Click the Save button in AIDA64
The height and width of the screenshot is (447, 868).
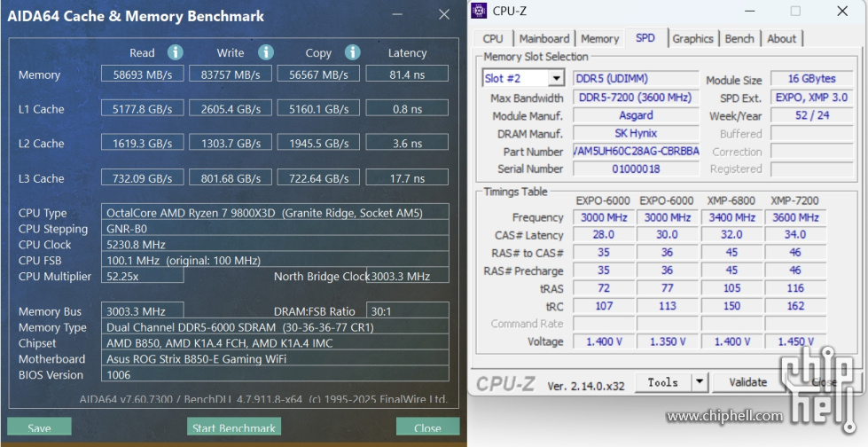(39, 427)
